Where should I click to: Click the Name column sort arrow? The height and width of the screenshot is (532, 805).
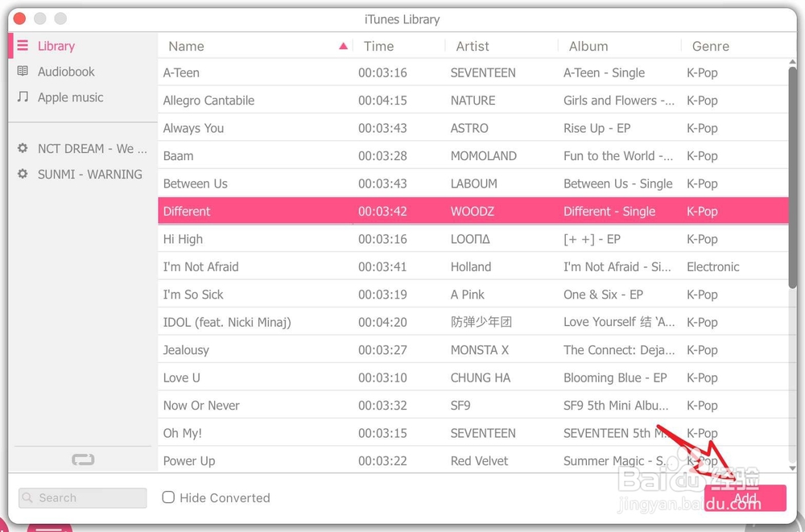(x=344, y=46)
